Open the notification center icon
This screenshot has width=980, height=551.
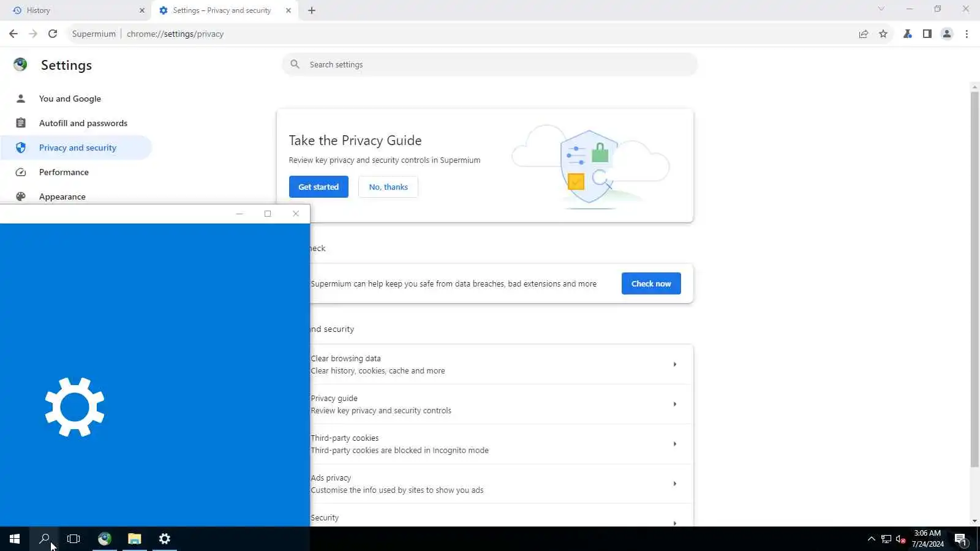click(961, 539)
